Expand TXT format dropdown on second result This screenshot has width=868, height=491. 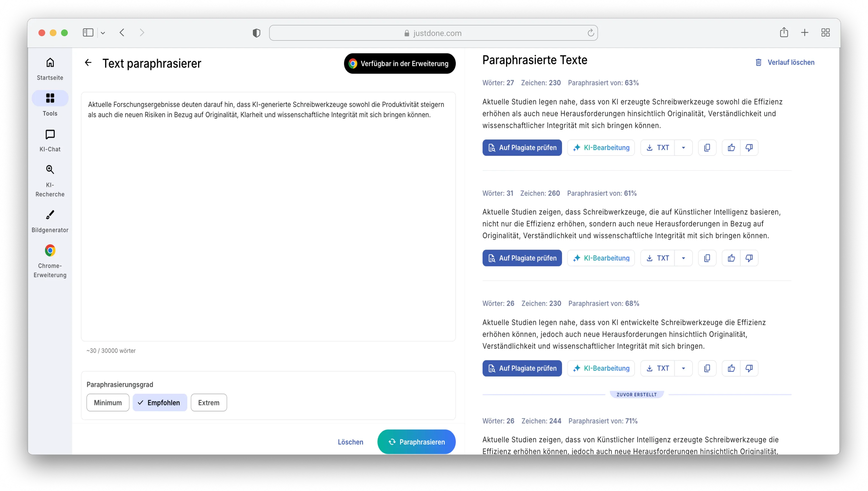click(x=683, y=258)
